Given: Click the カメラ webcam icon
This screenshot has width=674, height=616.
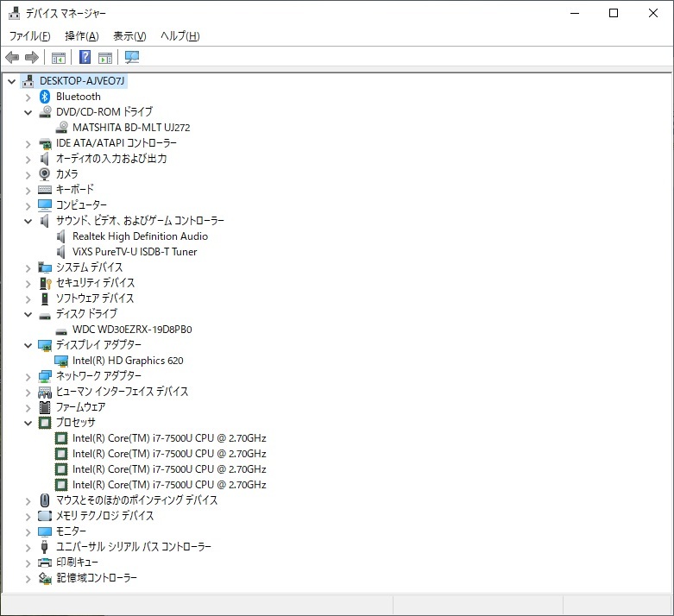Looking at the screenshot, I should [45, 174].
